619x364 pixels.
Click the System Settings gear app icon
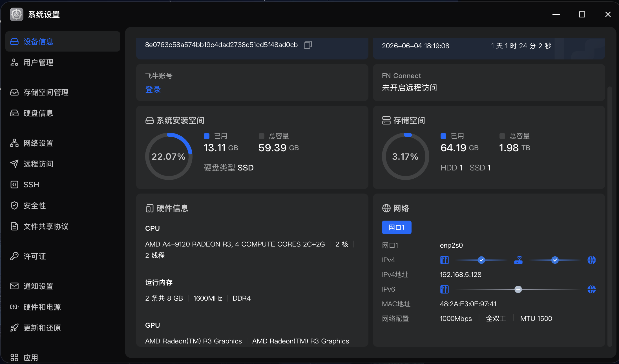tap(17, 14)
